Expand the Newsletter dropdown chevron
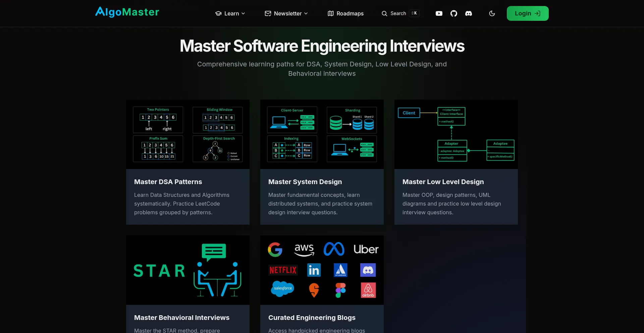Screen dimensions: 644x333 click(x=306, y=13)
